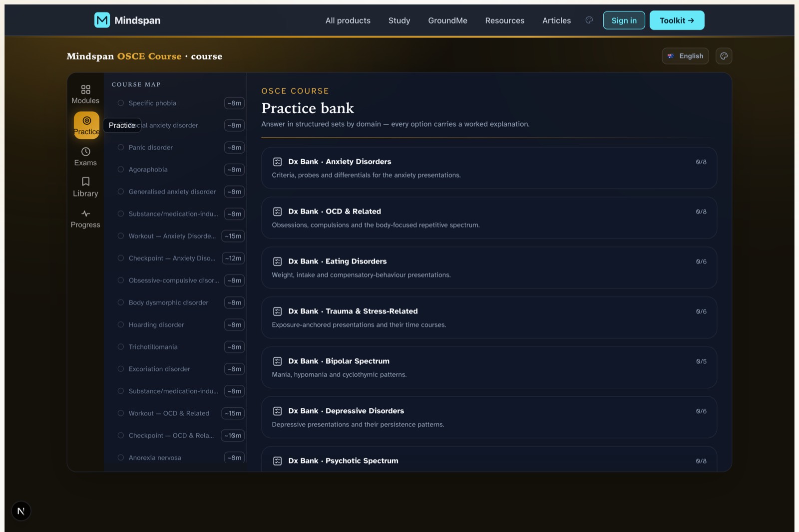Image resolution: width=799 pixels, height=532 pixels.
Task: Open the Library bookmark icon
Action: [x=85, y=181]
